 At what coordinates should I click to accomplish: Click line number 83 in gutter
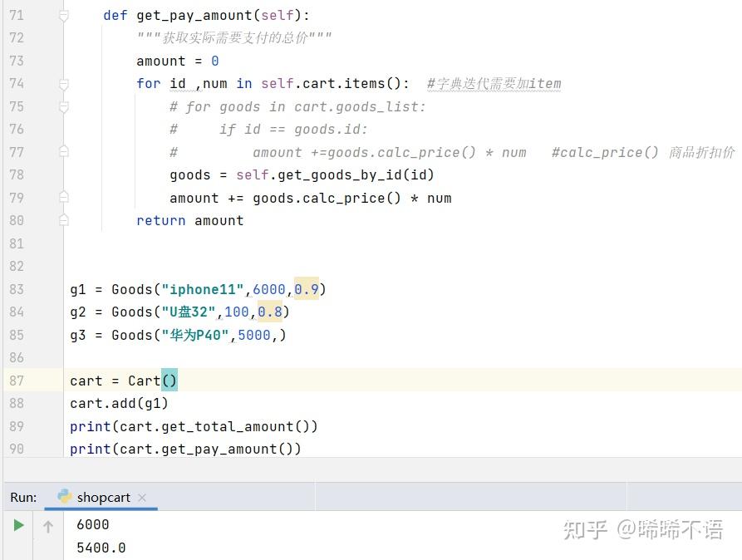17,289
